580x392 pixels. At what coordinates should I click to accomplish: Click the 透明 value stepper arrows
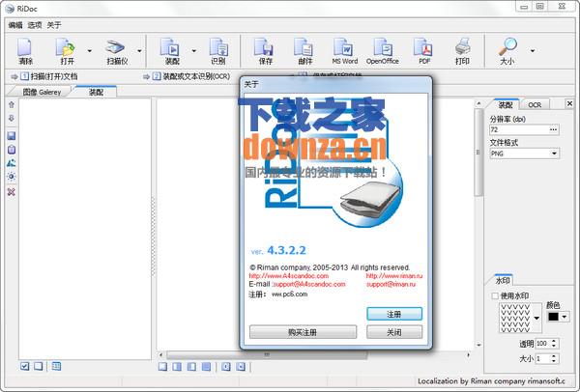point(553,343)
